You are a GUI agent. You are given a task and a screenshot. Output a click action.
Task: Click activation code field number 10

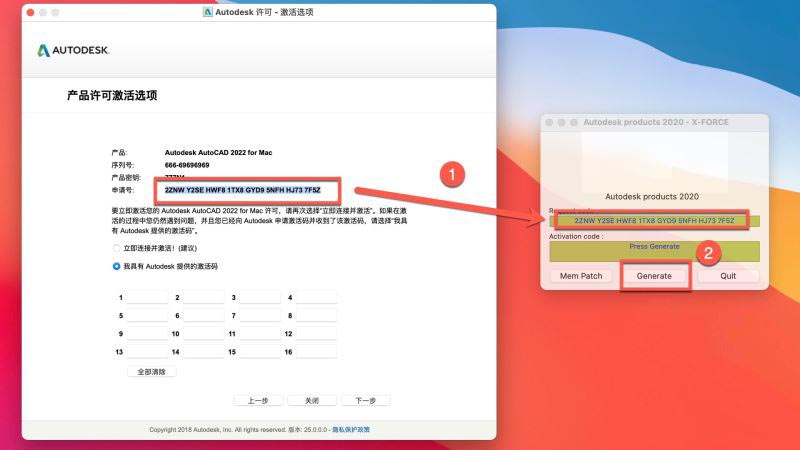point(204,333)
